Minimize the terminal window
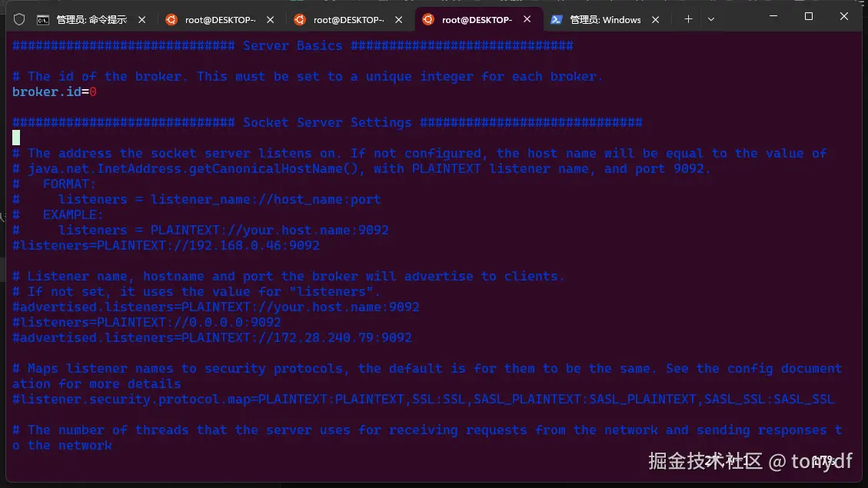 pyautogui.click(x=773, y=16)
